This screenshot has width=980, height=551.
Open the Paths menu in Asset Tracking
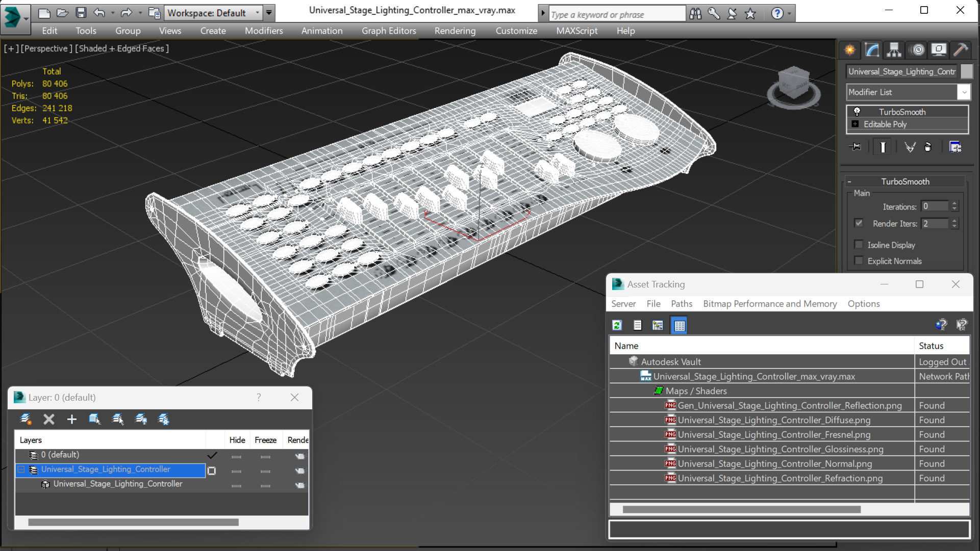(x=681, y=304)
